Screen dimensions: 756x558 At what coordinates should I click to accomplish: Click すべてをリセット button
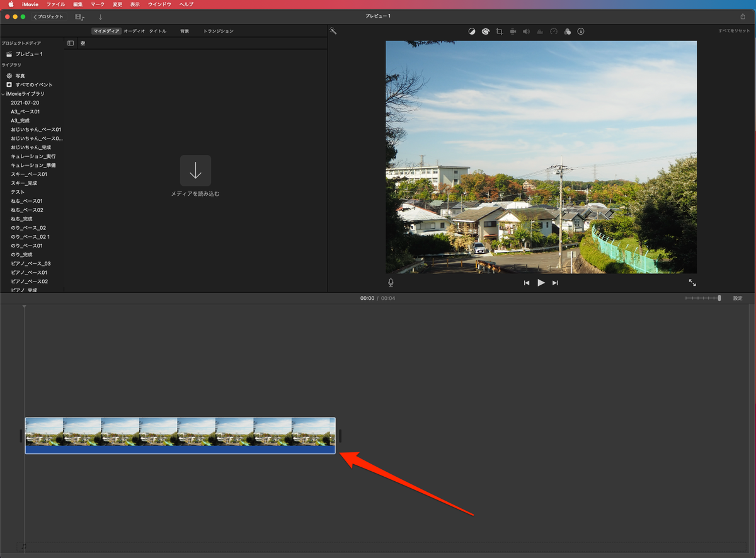[x=735, y=31]
